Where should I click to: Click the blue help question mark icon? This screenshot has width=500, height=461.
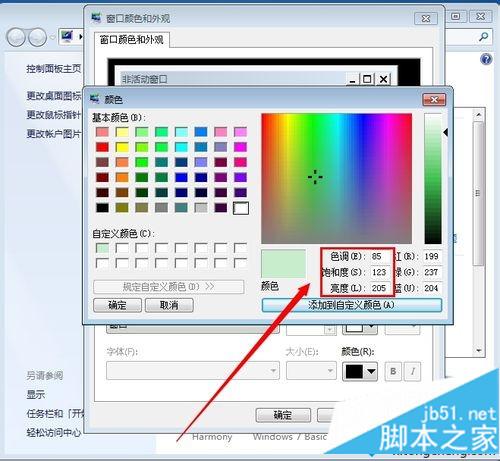[486, 59]
